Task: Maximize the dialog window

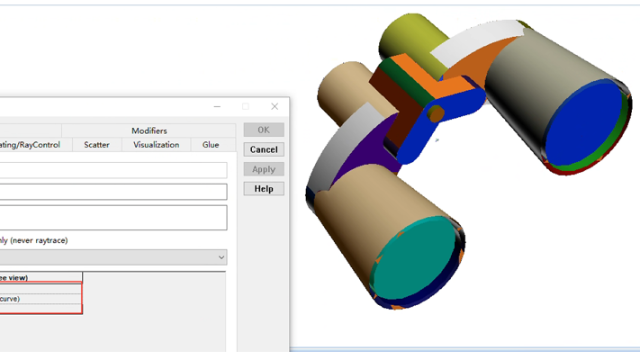Action: [245, 107]
